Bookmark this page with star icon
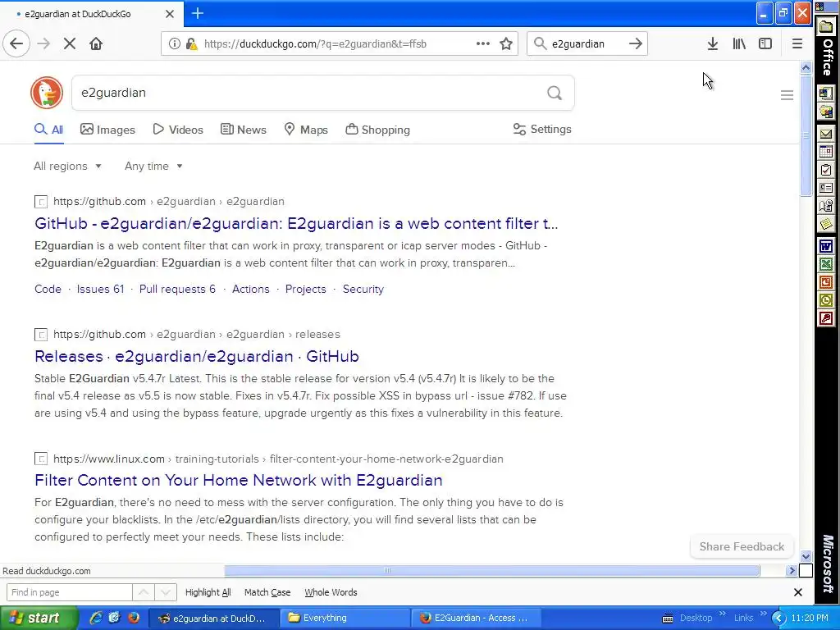The width and height of the screenshot is (840, 630). (505, 43)
